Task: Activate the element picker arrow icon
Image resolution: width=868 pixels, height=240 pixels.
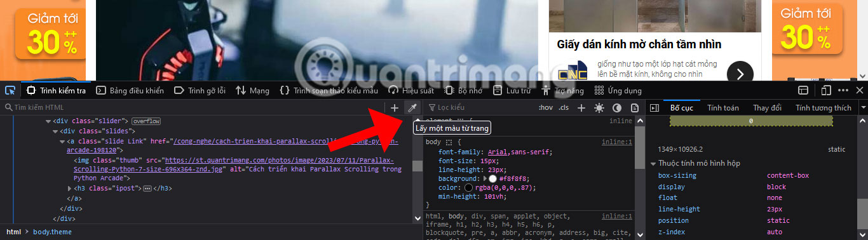Action: tap(10, 91)
